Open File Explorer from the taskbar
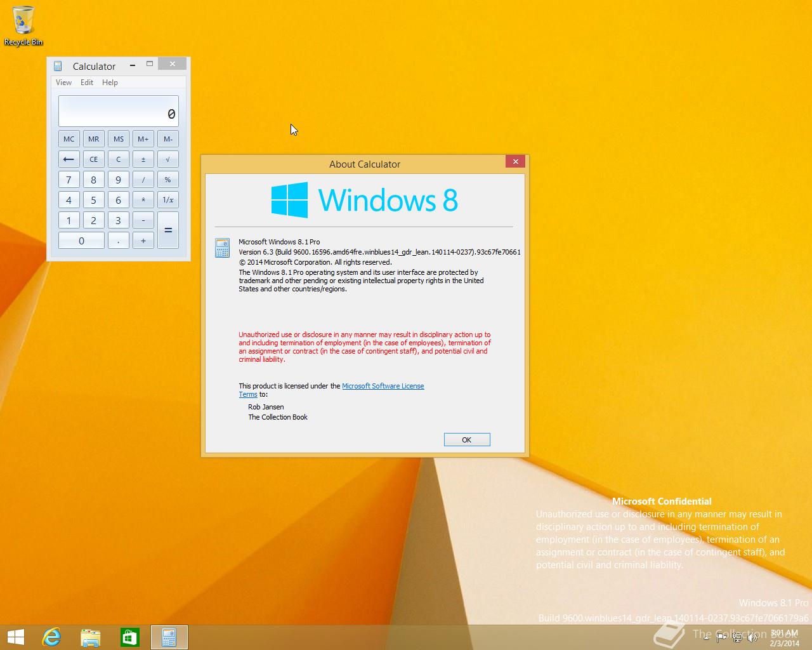812x650 pixels. 91,637
